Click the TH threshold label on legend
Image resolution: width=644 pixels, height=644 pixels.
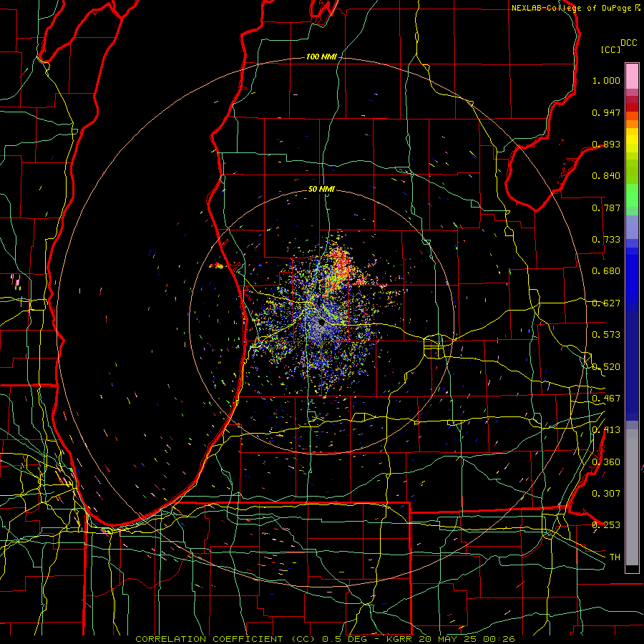click(x=615, y=557)
